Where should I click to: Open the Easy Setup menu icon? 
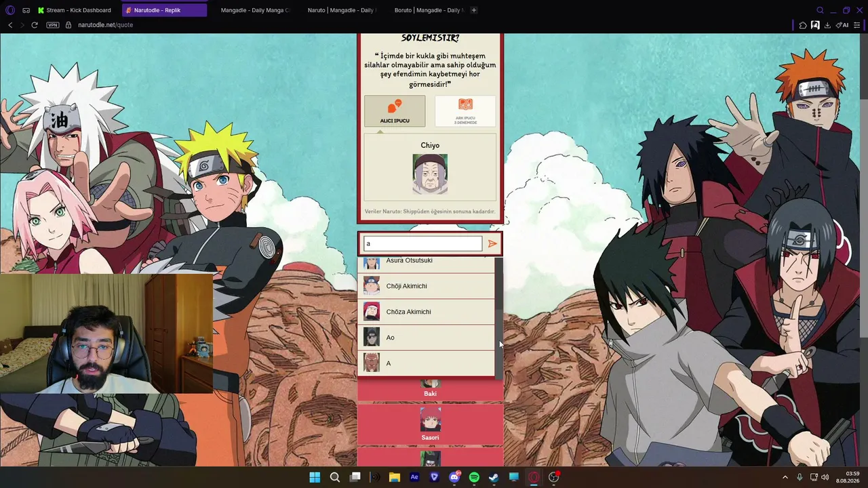pos(857,25)
